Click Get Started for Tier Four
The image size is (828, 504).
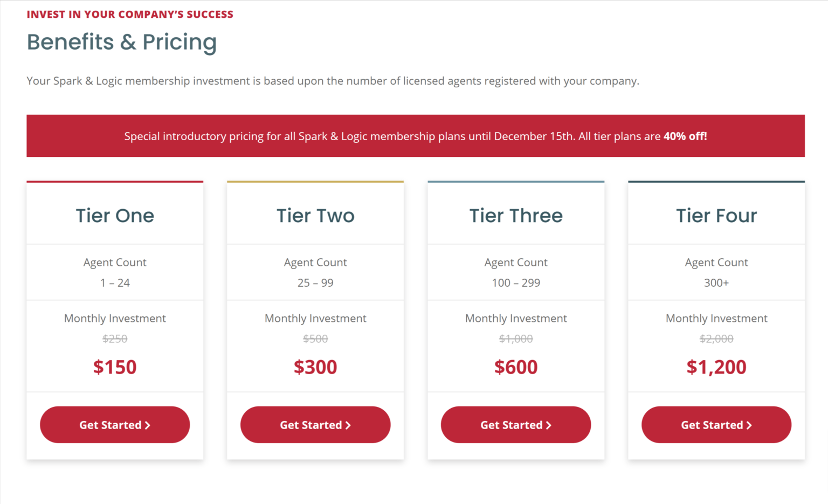click(716, 425)
